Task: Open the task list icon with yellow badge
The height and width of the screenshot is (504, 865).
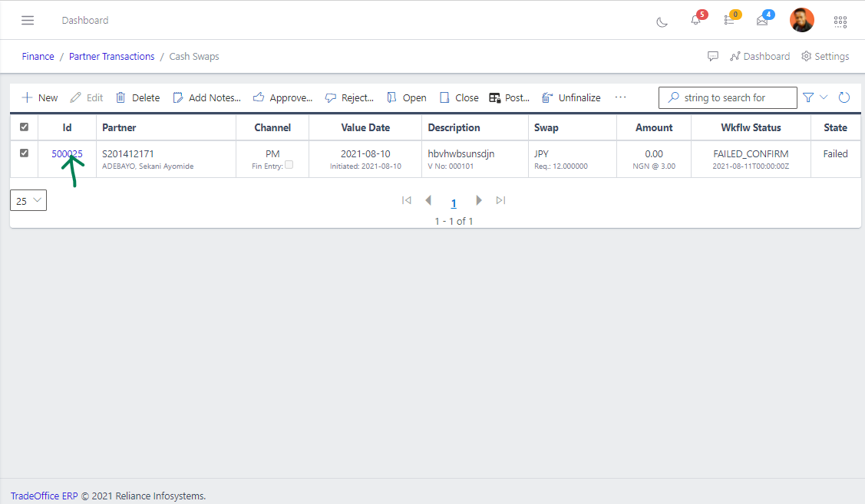Action: pyautogui.click(x=729, y=21)
